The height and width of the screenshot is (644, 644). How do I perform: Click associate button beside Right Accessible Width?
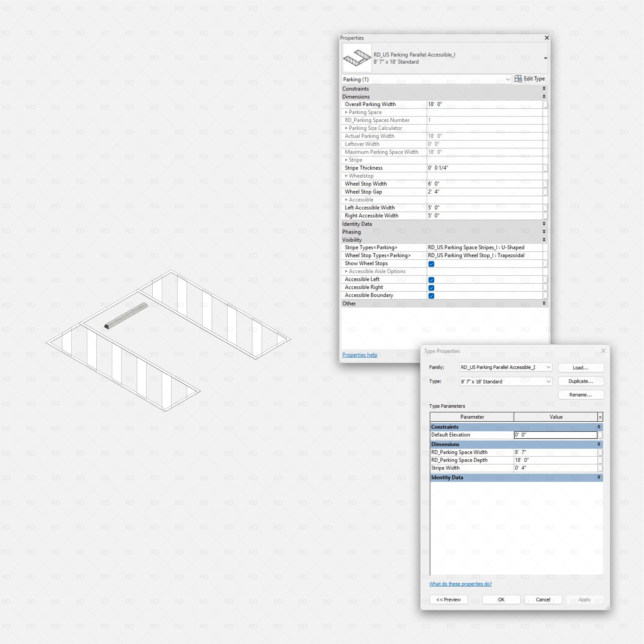coord(545,216)
